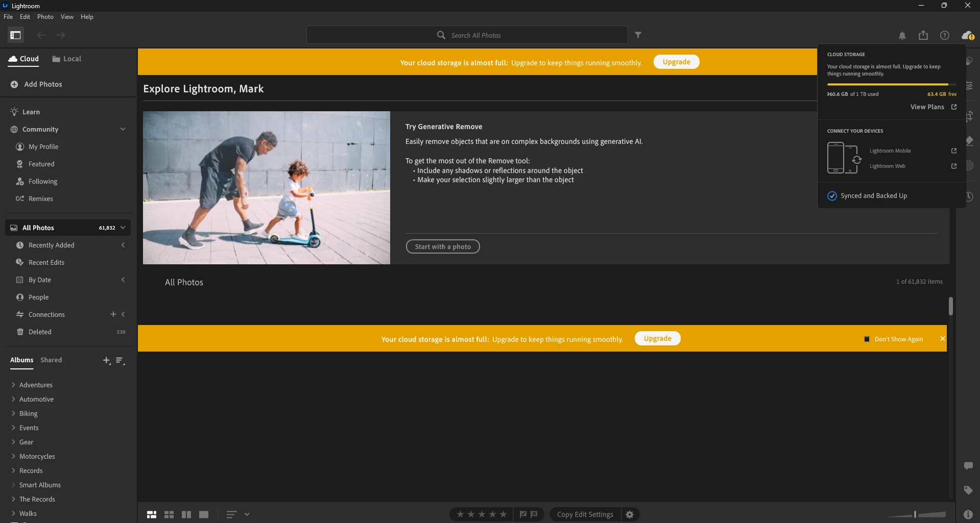Click the Search All Photos field

[467, 35]
